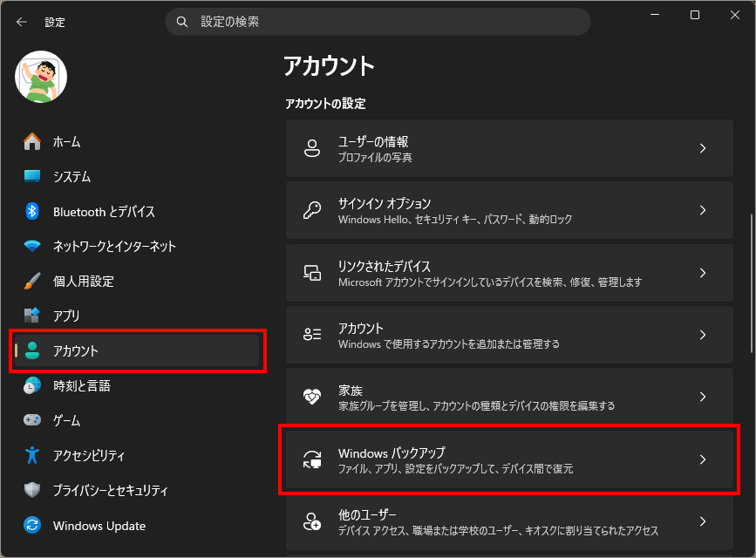Click the Bluetooth icon in sidebar
This screenshot has height=558, width=756.
point(32,211)
